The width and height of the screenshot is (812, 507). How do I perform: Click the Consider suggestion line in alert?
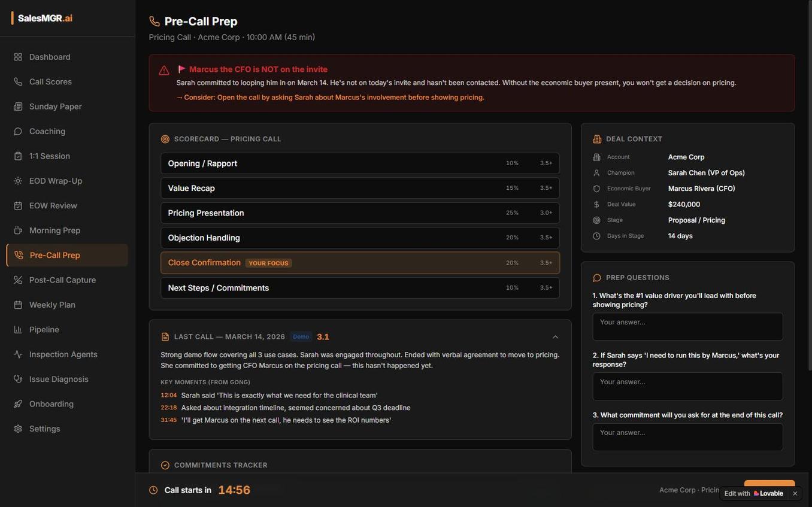pos(331,98)
